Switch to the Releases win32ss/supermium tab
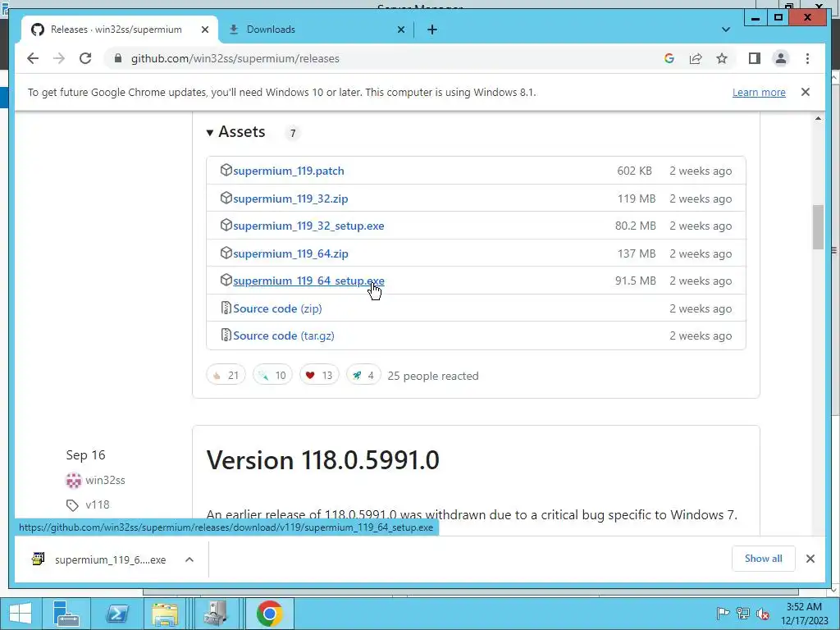 click(116, 30)
